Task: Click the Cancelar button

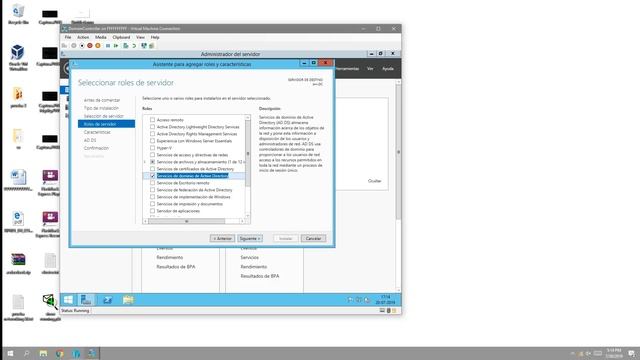Action: pos(313,238)
